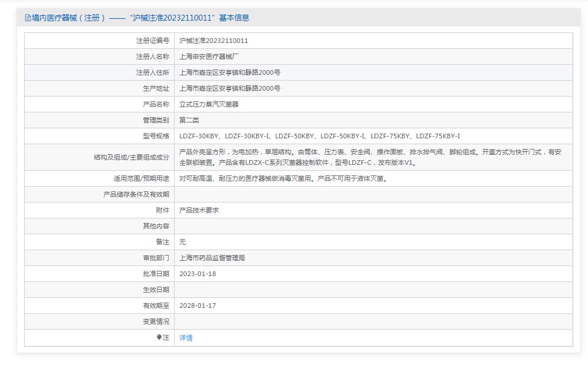This screenshot has width=588, height=365.
Task: Select the intended use text 对可耐高温
Action: (285, 178)
